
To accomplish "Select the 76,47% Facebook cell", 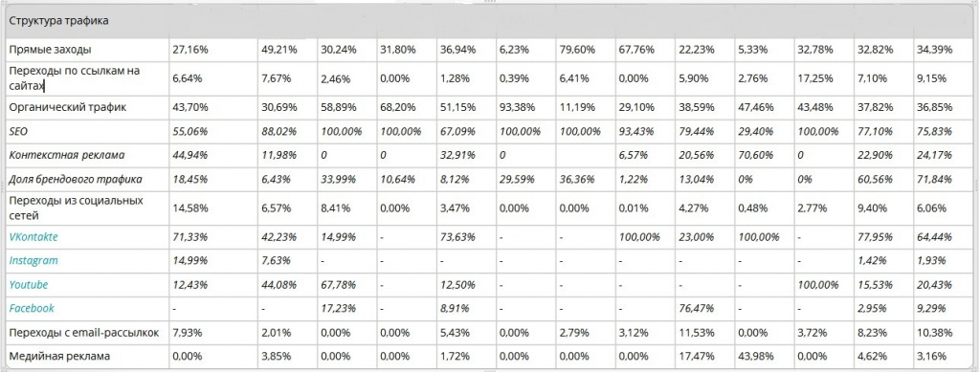I will 693,308.
